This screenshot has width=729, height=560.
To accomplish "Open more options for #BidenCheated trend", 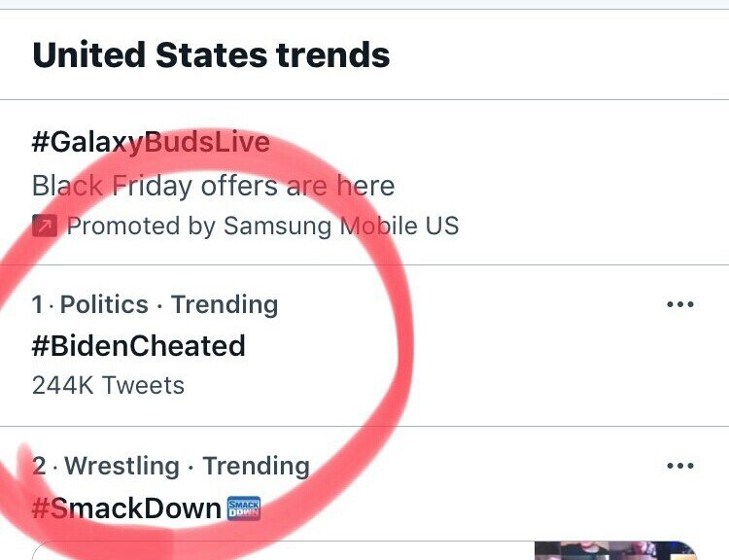I will click(680, 305).
